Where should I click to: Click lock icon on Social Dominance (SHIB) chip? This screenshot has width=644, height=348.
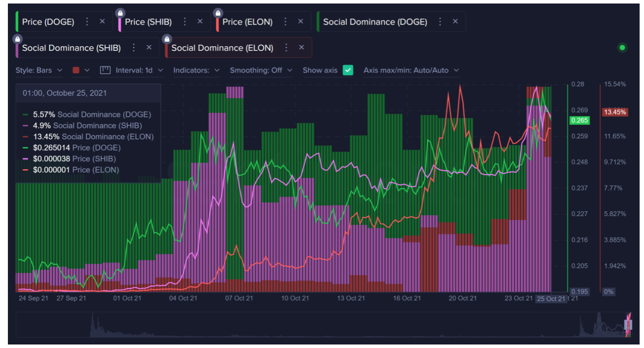[x=18, y=39]
